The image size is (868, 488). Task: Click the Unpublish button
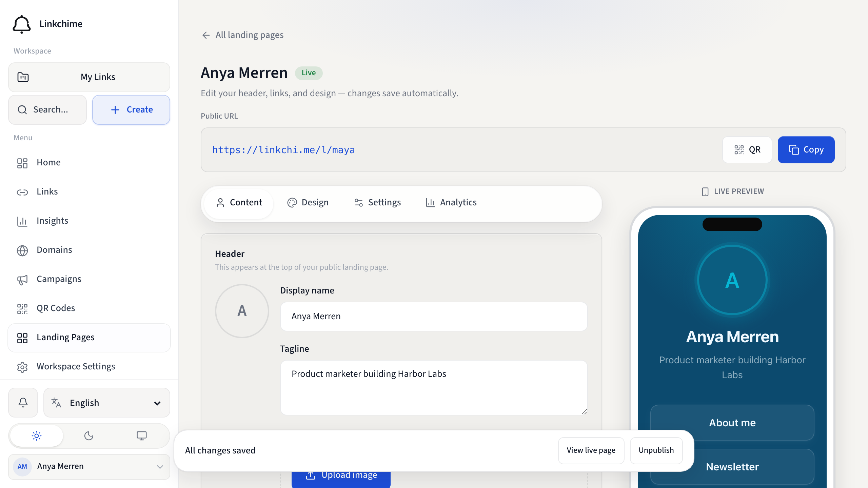point(656,450)
